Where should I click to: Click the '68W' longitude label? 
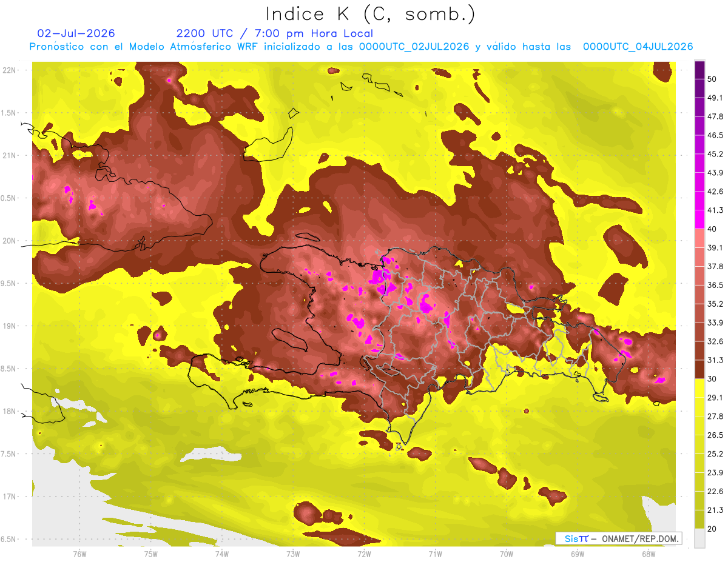click(649, 554)
